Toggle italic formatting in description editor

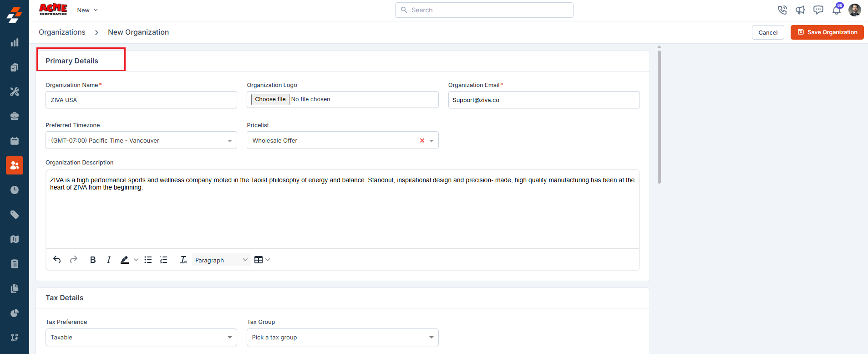[x=108, y=260]
